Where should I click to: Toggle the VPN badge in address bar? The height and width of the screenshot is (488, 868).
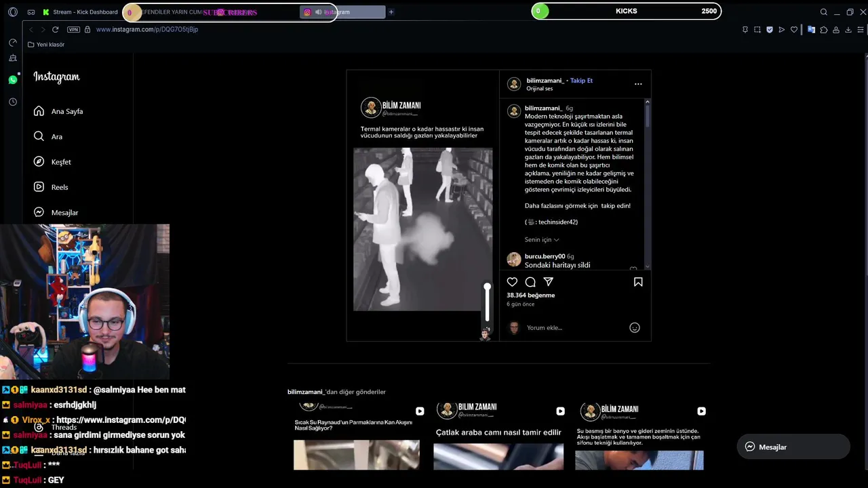[73, 30]
